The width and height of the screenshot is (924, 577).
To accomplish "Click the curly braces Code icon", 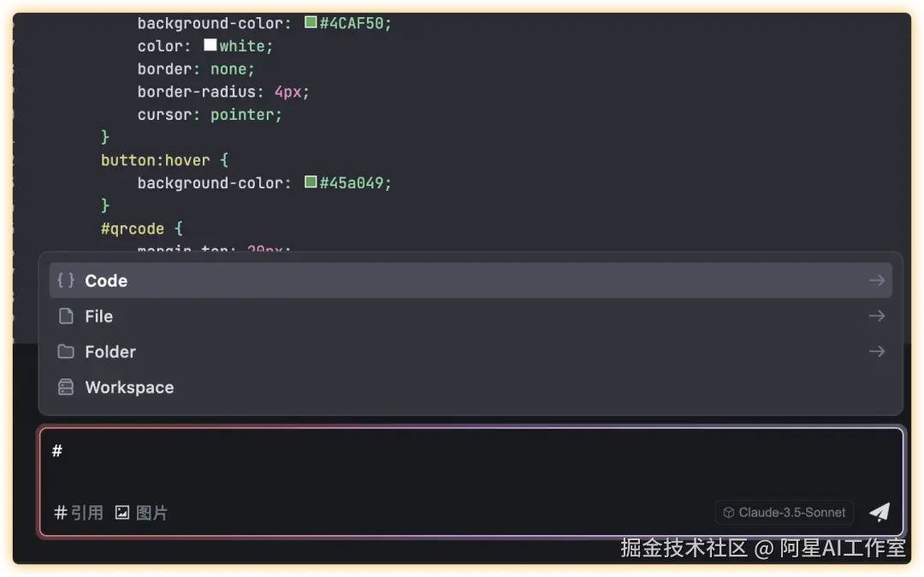I will 66,280.
